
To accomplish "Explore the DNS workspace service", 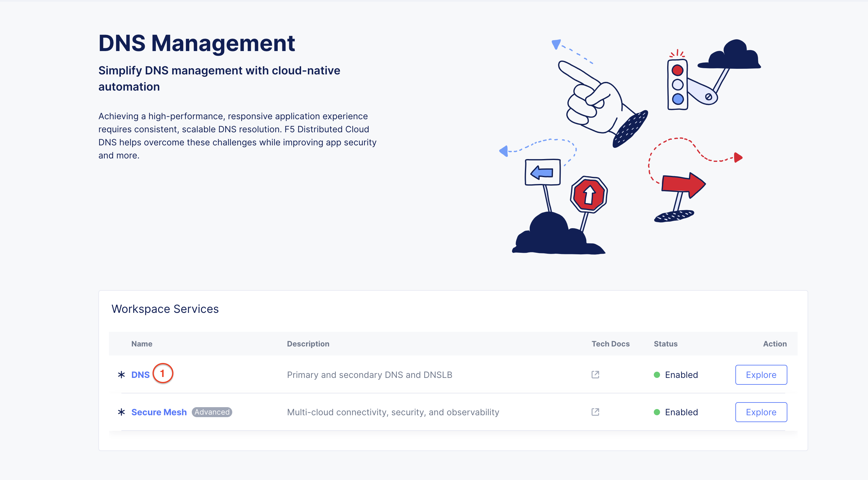I will click(761, 374).
